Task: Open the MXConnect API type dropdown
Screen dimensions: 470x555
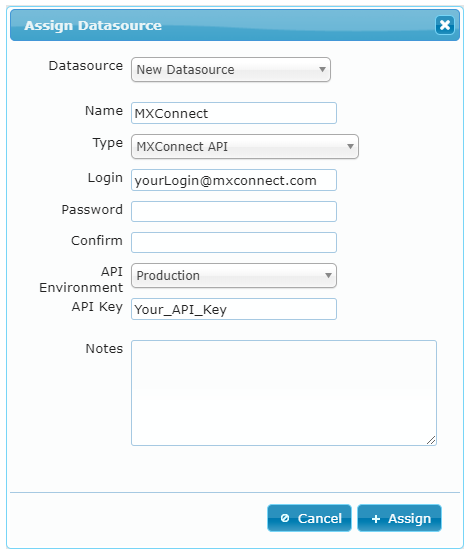Action: 245,146
